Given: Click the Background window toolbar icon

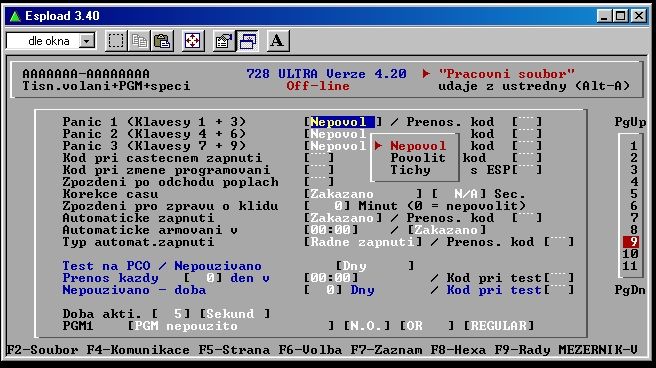Looking at the screenshot, I should 247,41.
